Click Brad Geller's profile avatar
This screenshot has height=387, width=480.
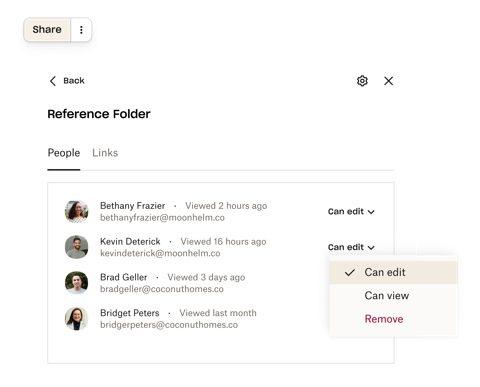(x=77, y=283)
